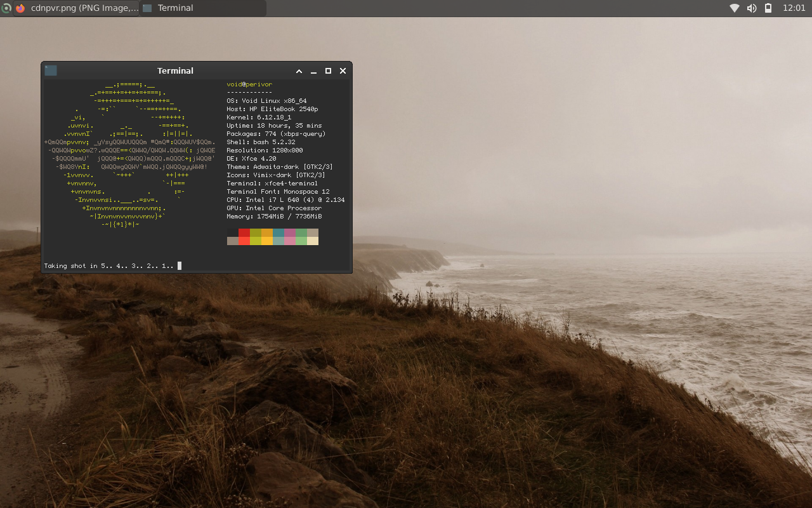Screen dimensions: 812x508
Task: Click the cream swatch ending the bottom row
Action: point(313,241)
